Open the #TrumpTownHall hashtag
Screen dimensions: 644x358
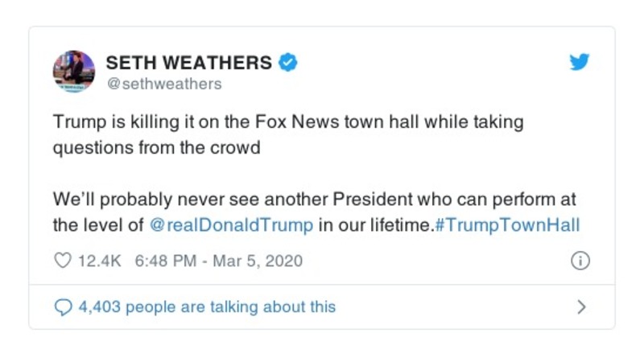coord(507,225)
